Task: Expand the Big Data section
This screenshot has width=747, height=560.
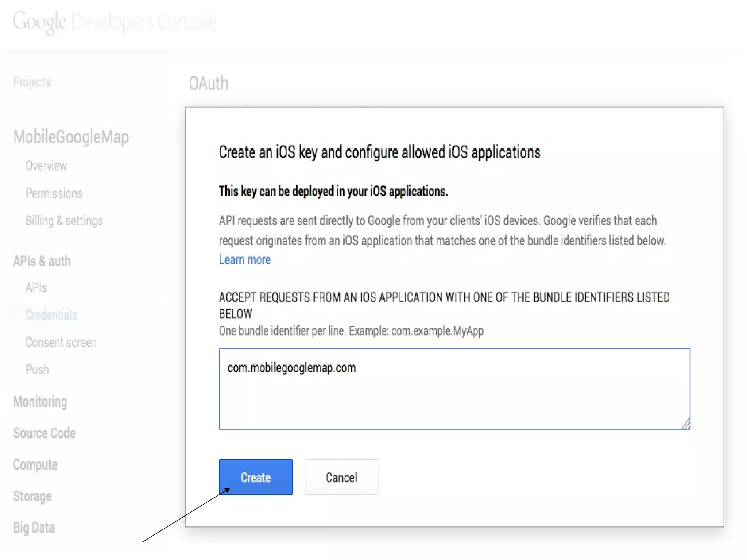Action: click(34, 528)
